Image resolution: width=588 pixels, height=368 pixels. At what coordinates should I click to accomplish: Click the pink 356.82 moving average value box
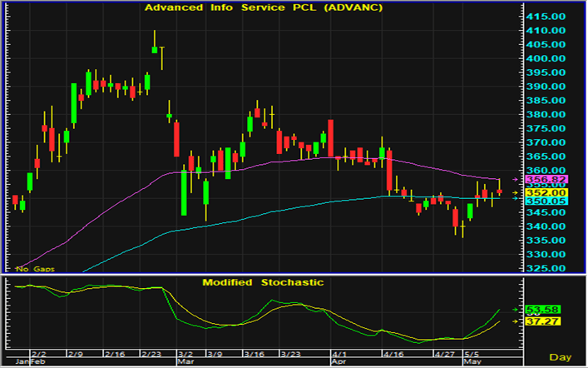pos(546,180)
